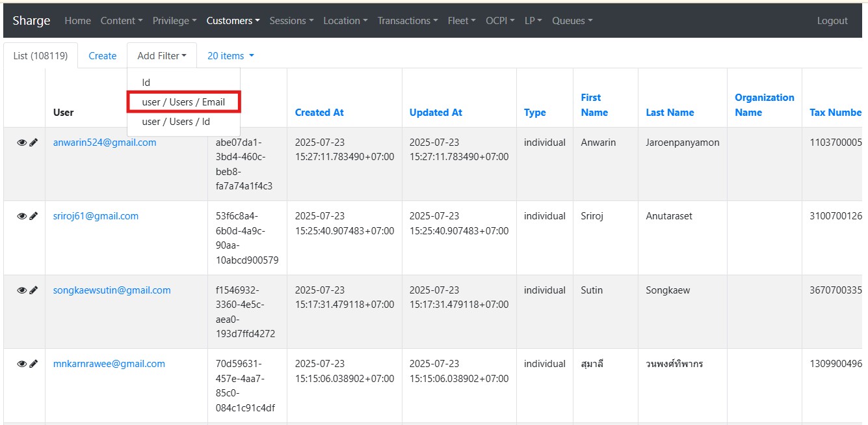Pick the Id filter option
The width and height of the screenshot is (868, 425).
pyautogui.click(x=146, y=83)
